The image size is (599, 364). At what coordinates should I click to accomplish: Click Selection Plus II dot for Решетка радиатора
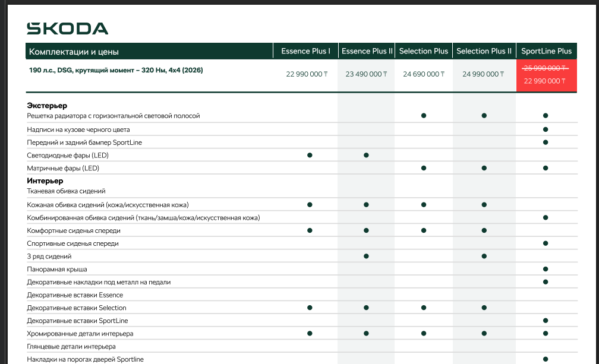pyautogui.click(x=484, y=116)
